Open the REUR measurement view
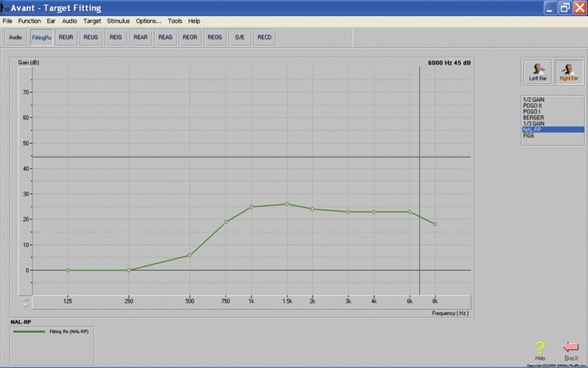 tap(66, 37)
